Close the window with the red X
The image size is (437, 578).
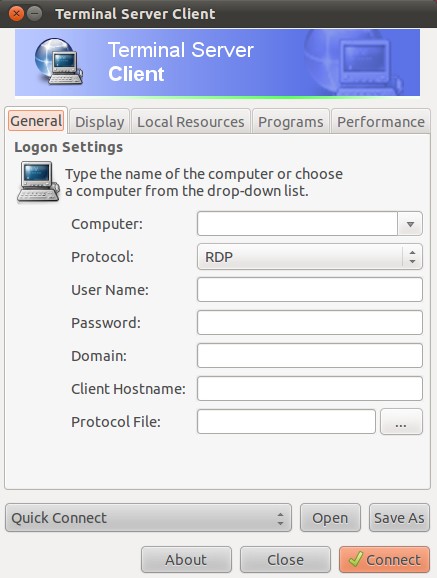pos(16,14)
